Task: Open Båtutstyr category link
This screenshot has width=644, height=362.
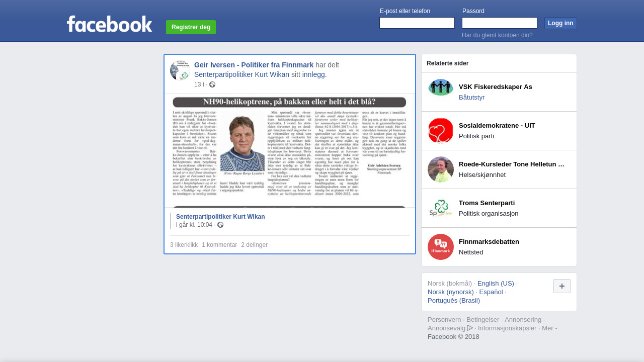Action: pyautogui.click(x=472, y=98)
